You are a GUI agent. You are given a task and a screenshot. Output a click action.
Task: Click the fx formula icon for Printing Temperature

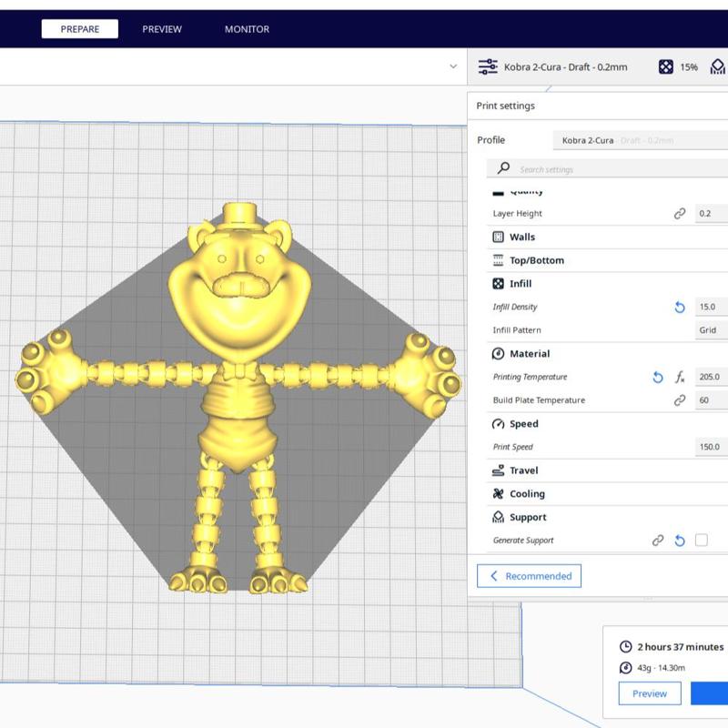[x=680, y=377]
